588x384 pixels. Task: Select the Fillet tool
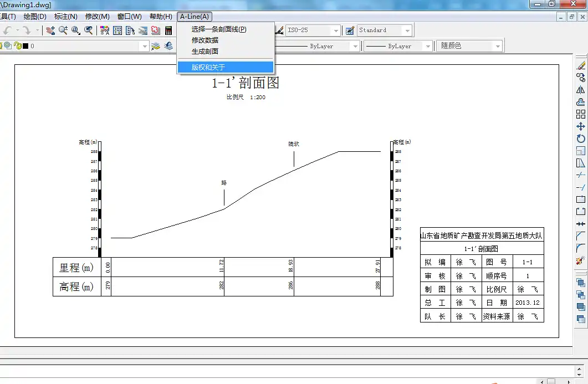coord(581,248)
